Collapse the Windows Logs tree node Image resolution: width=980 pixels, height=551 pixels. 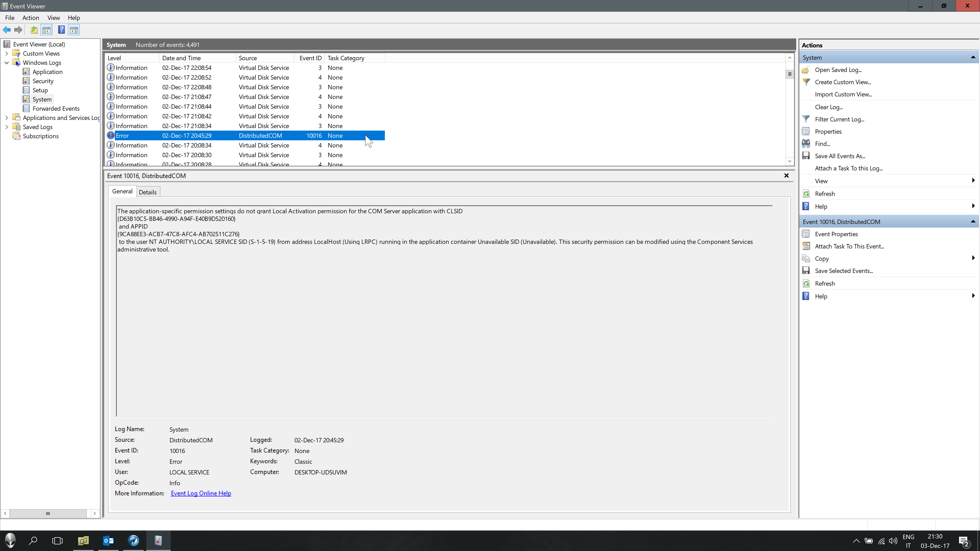pyautogui.click(x=6, y=63)
